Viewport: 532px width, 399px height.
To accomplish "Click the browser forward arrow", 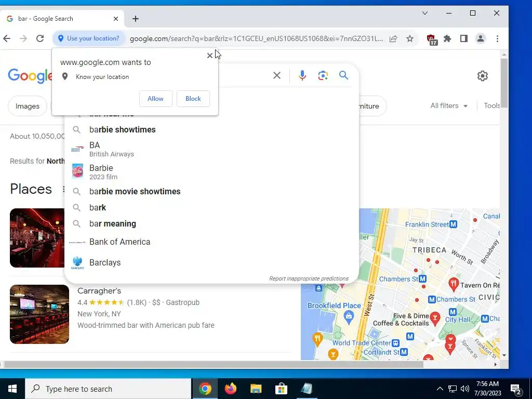I will click(23, 38).
